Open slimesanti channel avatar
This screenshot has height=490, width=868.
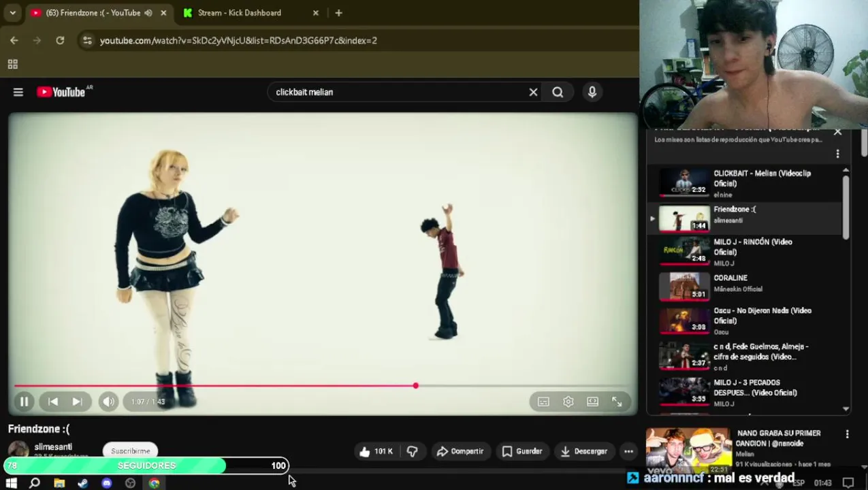18,450
